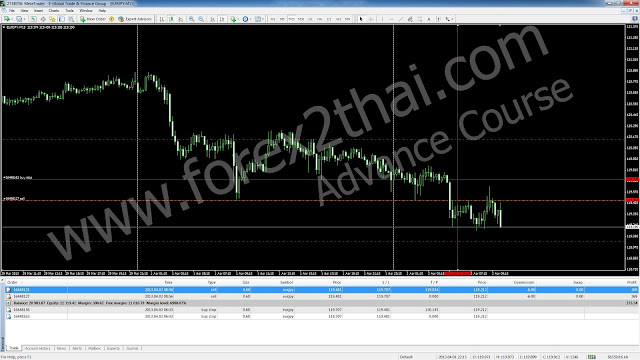Select the M30 timeframe
The width and height of the screenshot is (640, 360).
(x=301, y=19)
